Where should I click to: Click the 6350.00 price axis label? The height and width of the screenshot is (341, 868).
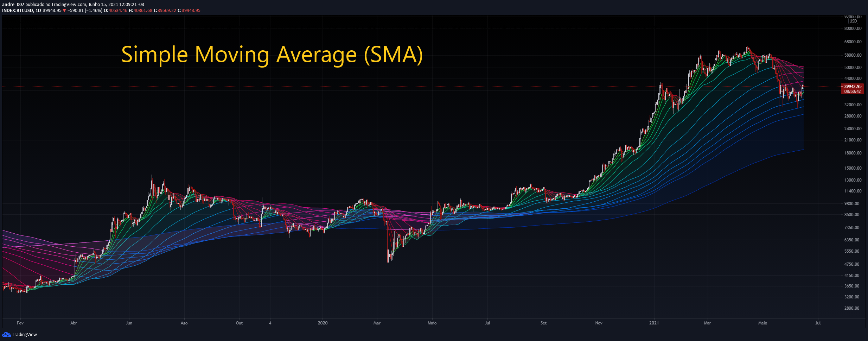point(852,240)
